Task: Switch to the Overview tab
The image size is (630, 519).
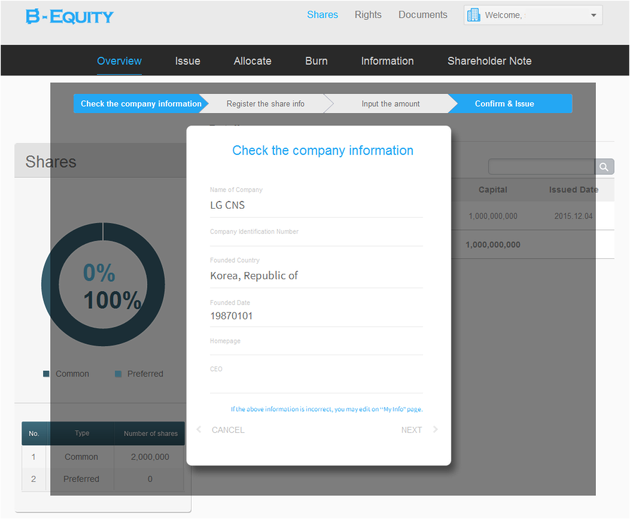Action: (119, 61)
